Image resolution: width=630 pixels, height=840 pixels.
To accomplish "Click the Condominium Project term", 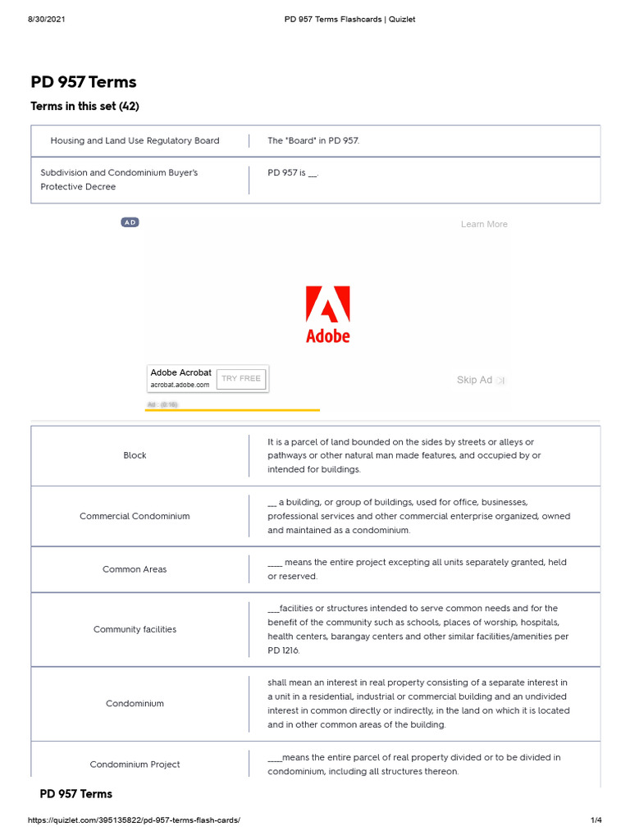I will (x=135, y=765).
